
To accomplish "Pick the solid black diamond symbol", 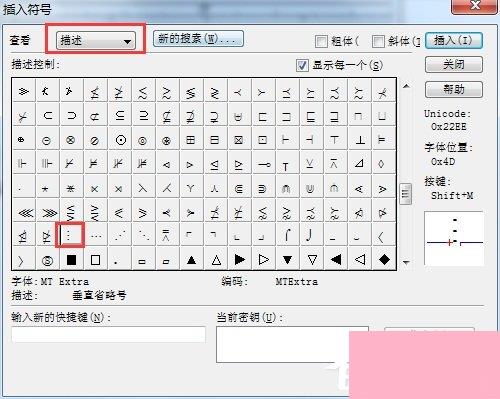I will 384,259.
